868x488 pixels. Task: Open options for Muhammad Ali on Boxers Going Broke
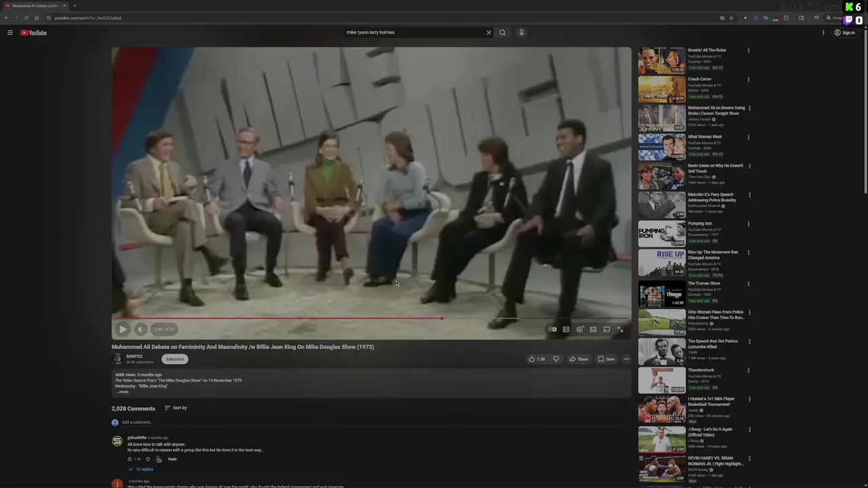point(749,108)
